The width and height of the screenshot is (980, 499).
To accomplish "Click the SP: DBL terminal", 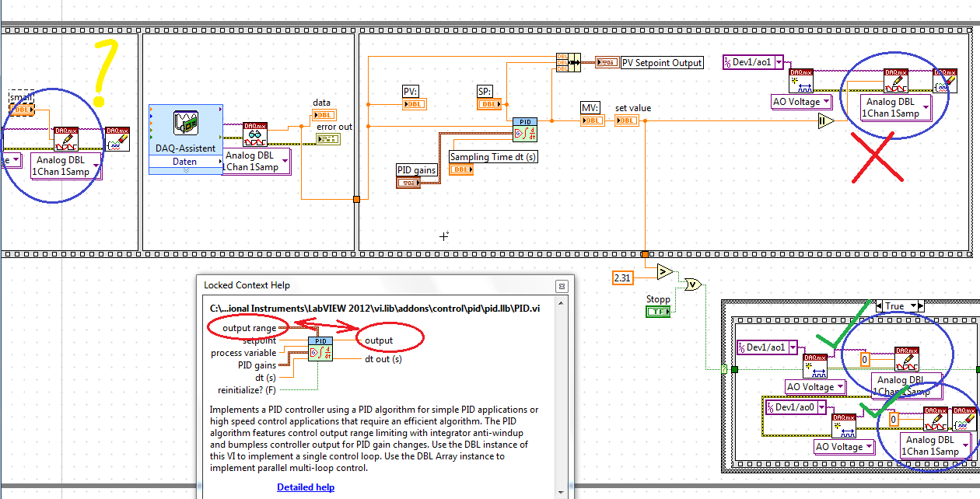I will (489, 103).
